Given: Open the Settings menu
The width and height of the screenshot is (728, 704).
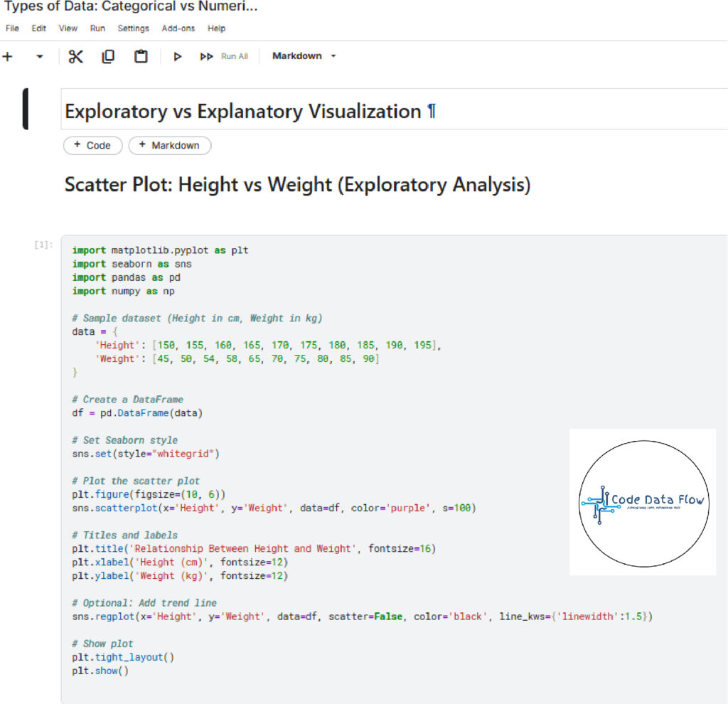Looking at the screenshot, I should pyautogui.click(x=133, y=28).
